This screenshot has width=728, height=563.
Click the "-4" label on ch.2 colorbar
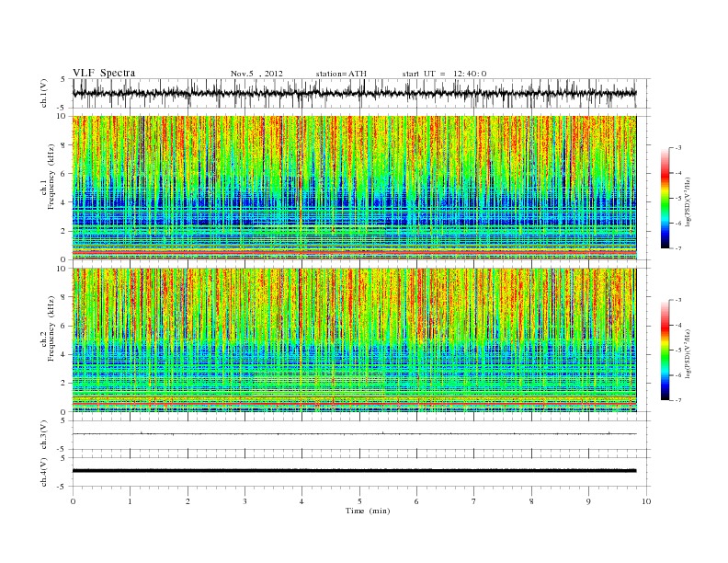tap(678, 325)
